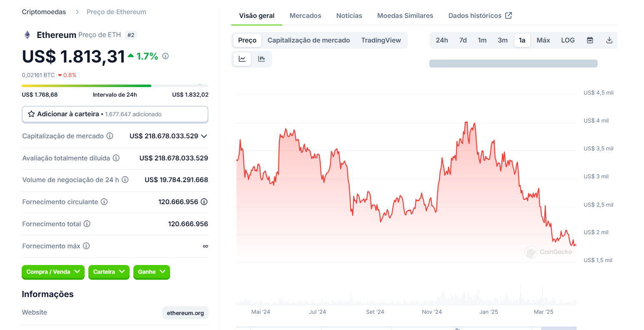Open the Carteira dropdown
This screenshot has width=644, height=330.
109,272
